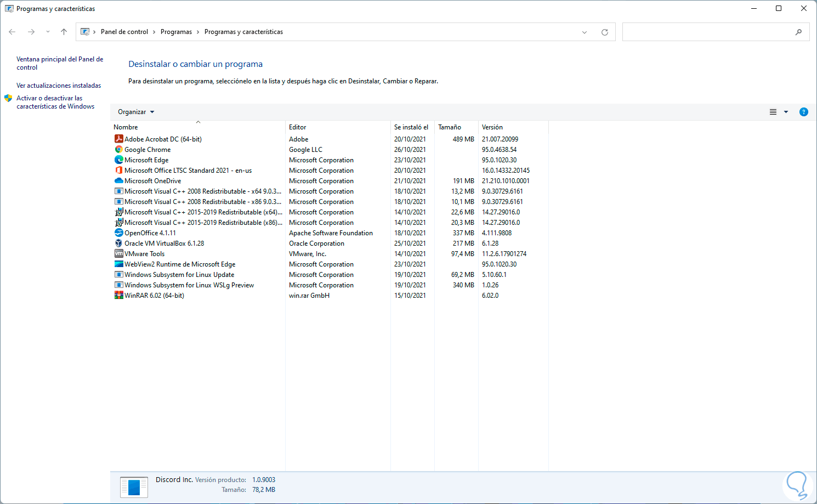This screenshot has width=817, height=504.
Task: Select the WinRAR 6.02 (64-bit) name
Action: click(x=154, y=296)
